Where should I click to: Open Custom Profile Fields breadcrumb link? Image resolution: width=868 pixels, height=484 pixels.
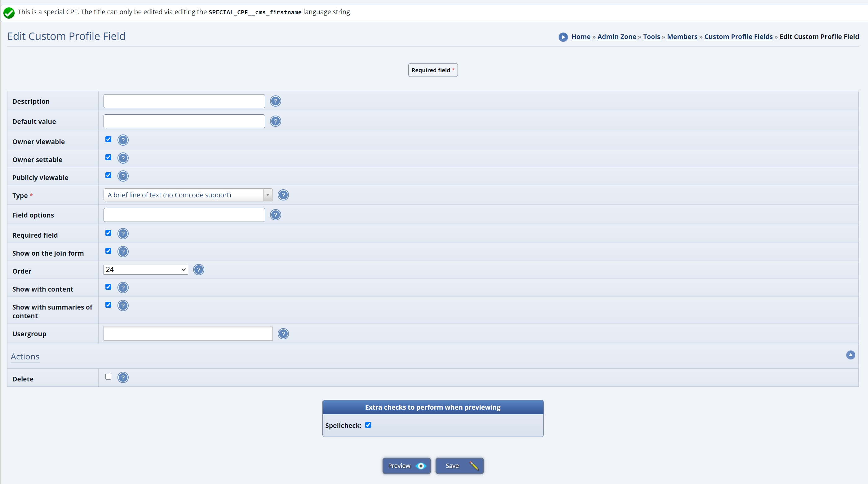pyautogui.click(x=738, y=37)
